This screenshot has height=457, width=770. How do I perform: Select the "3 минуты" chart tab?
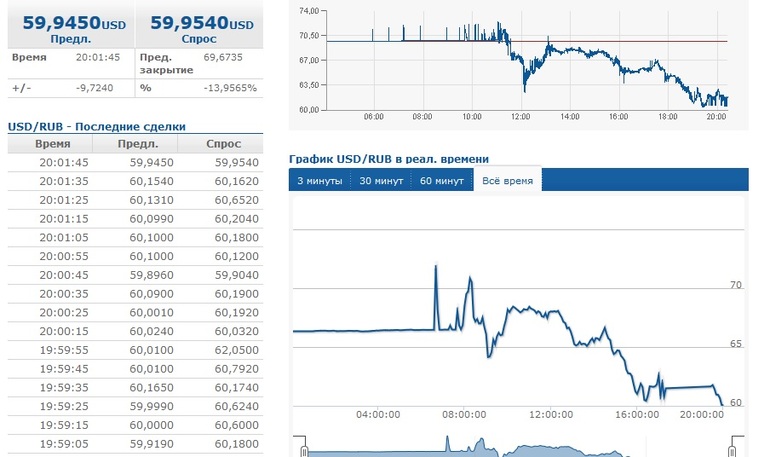[319, 181]
